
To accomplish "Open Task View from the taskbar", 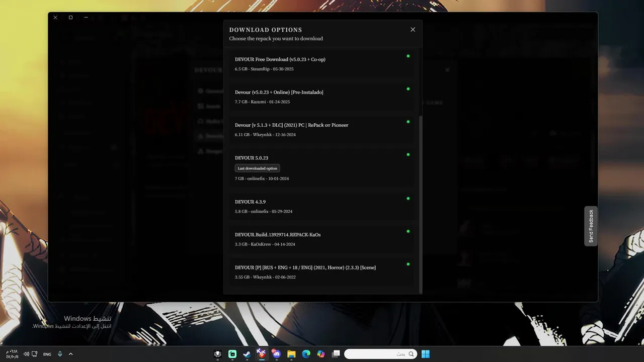I will point(336,354).
